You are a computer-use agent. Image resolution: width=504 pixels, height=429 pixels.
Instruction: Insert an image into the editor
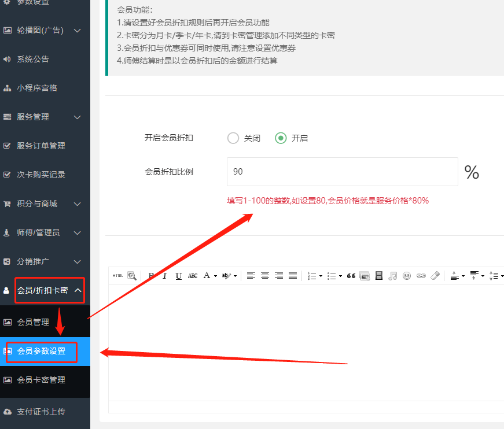click(365, 276)
